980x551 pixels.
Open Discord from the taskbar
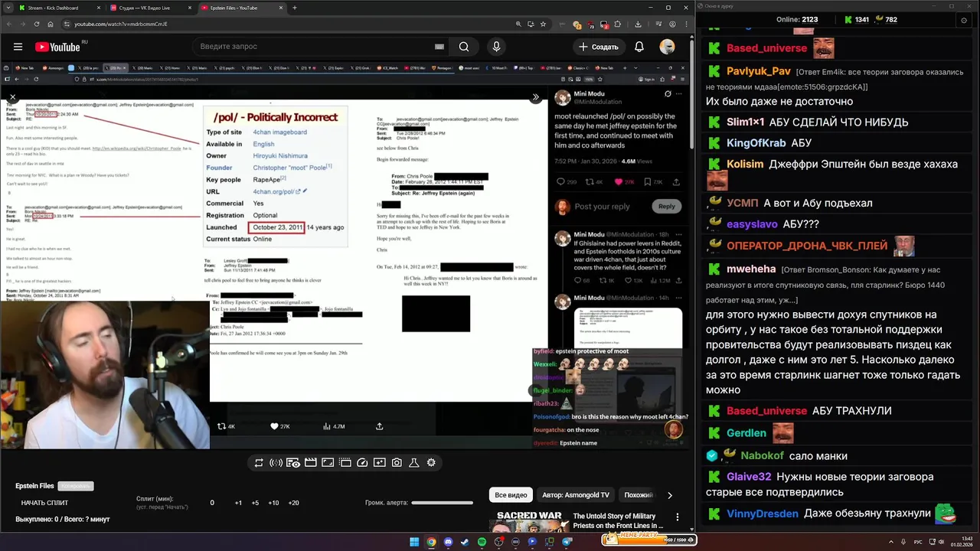tap(448, 542)
